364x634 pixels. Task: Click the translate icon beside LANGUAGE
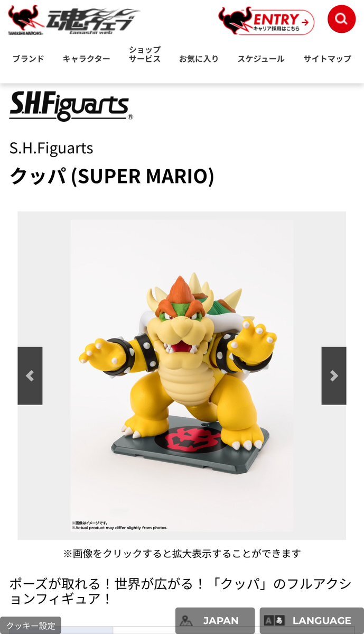click(x=274, y=620)
